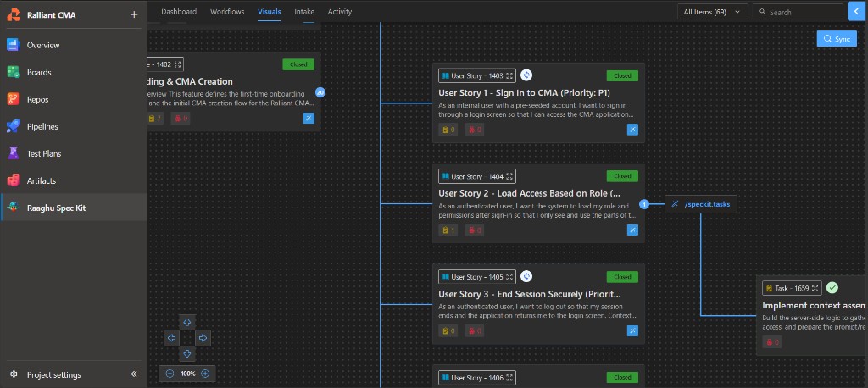
Task: Click Closed badge on User Story 1405
Action: pos(622,277)
